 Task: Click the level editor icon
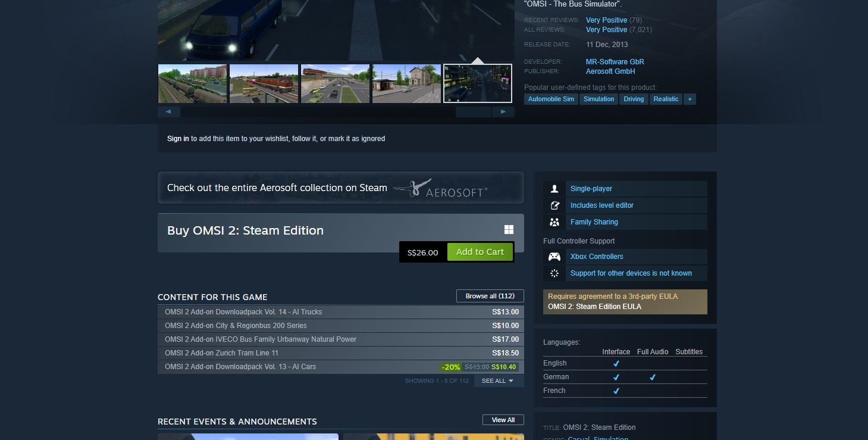coord(554,205)
